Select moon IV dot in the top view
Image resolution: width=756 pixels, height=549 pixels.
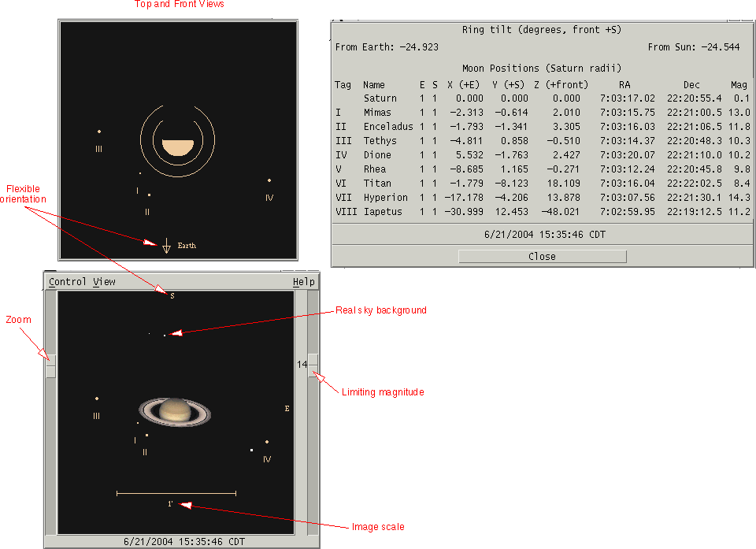tap(269, 180)
